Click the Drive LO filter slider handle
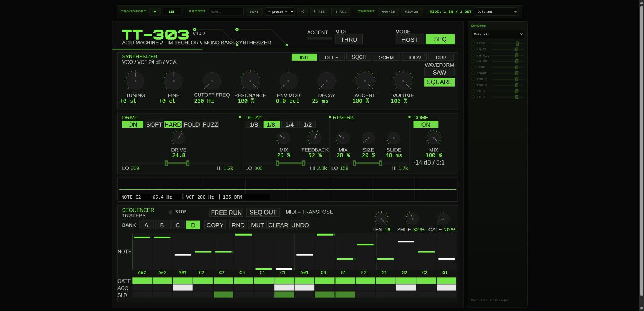Viewport: 644px width, 311px height. pos(166,163)
